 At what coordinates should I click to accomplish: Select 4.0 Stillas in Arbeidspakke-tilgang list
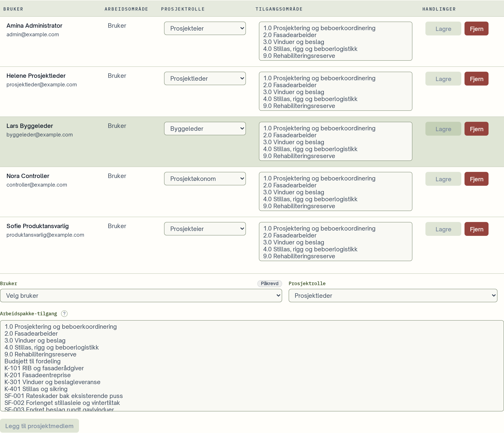pyautogui.click(x=252, y=348)
